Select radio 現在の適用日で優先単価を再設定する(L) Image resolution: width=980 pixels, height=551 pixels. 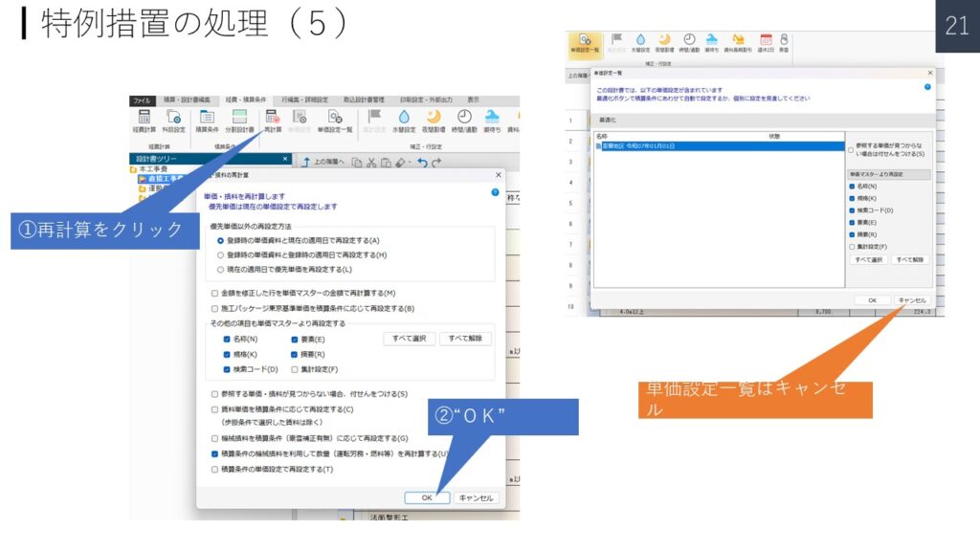click(x=221, y=269)
